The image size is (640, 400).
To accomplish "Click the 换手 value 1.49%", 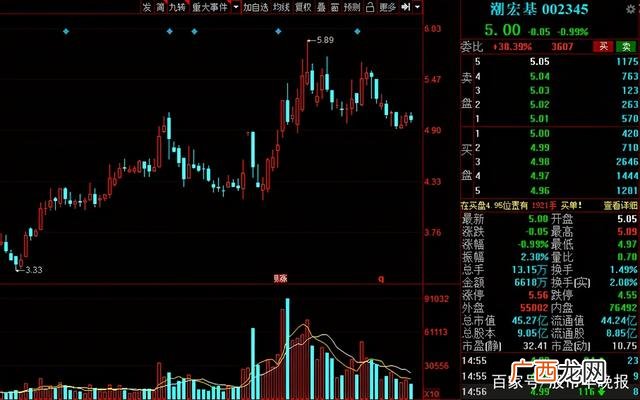I will (x=624, y=269).
